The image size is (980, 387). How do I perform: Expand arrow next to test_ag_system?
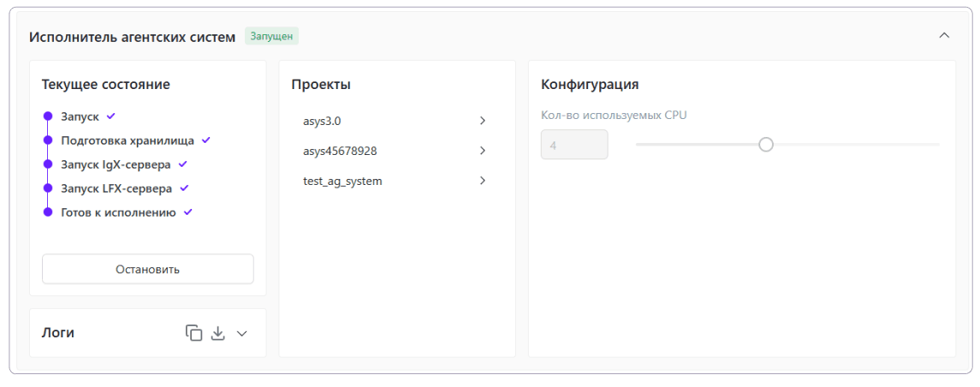[x=483, y=181]
